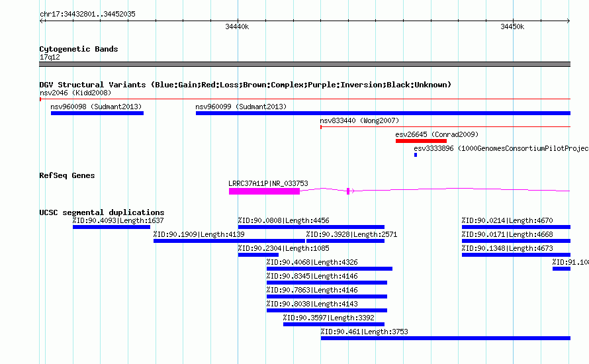The image size is (589, 364).
Task: Click the %ID:90.2304|Length:1085 label
Action: pyautogui.click(x=283, y=248)
